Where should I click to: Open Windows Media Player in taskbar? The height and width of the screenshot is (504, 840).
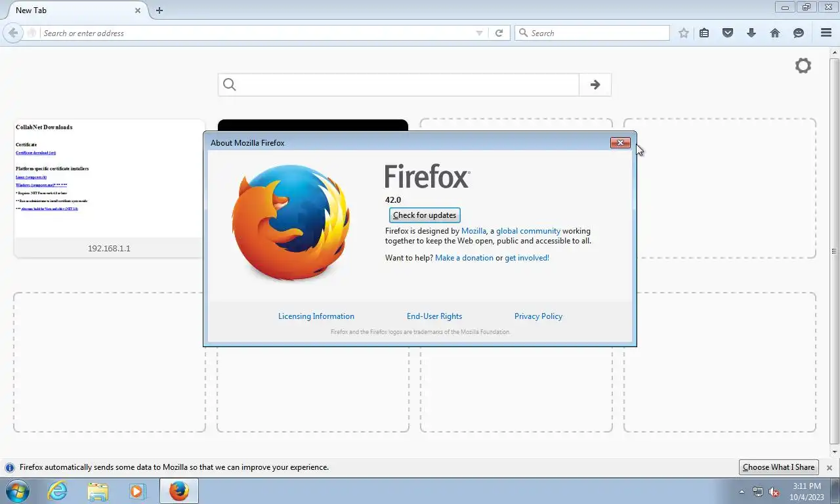click(137, 491)
